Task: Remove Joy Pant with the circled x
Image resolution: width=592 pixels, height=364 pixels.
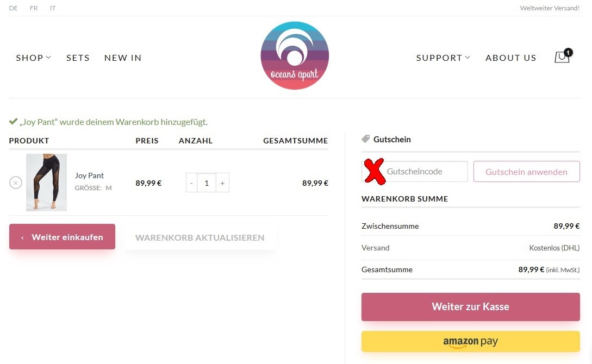Action: [15, 183]
